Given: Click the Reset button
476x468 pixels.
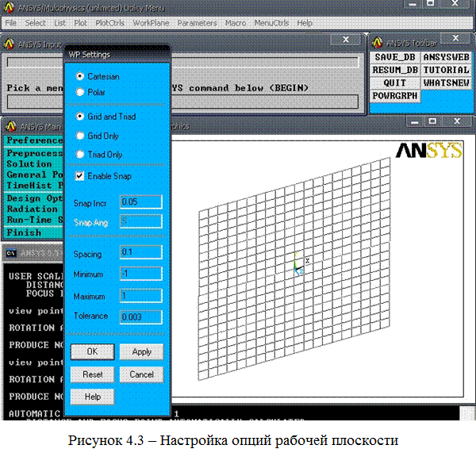Looking at the screenshot, I should tap(92, 374).
